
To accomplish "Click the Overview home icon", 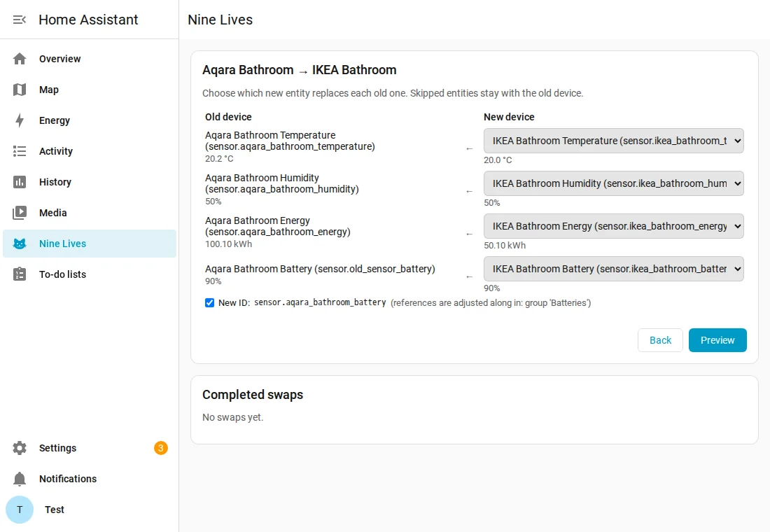I will [x=19, y=59].
